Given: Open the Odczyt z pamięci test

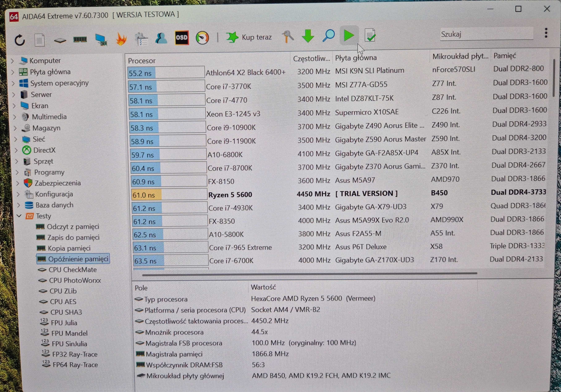Looking at the screenshot, I should coord(73,227).
